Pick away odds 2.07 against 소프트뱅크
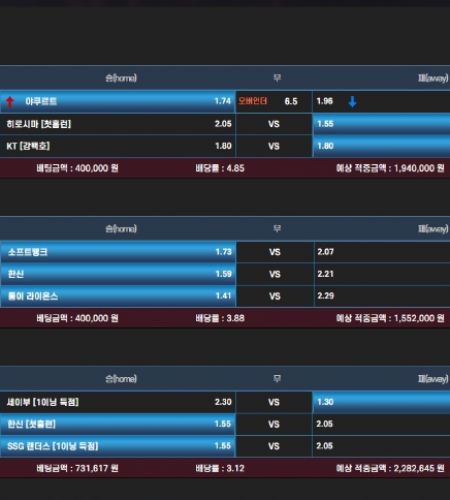The height and width of the screenshot is (500, 450). 382,252
